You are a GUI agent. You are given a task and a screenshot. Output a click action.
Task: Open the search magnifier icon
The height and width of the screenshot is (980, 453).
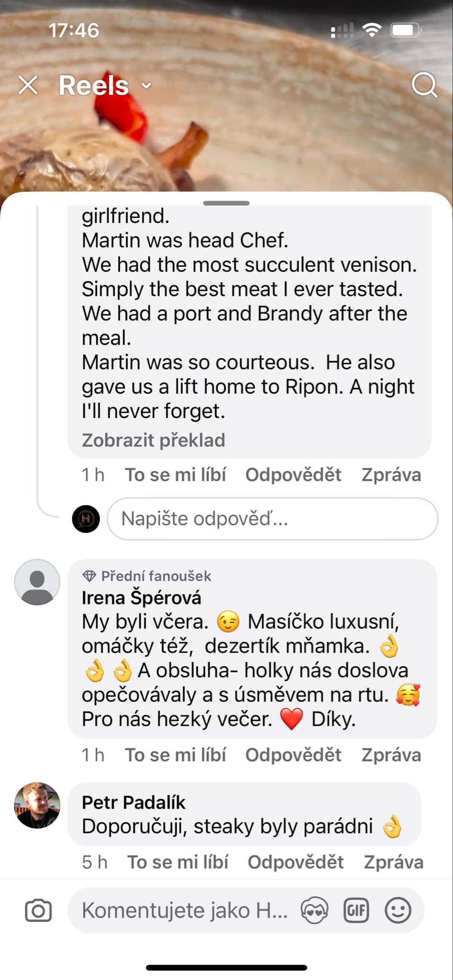[x=424, y=86]
